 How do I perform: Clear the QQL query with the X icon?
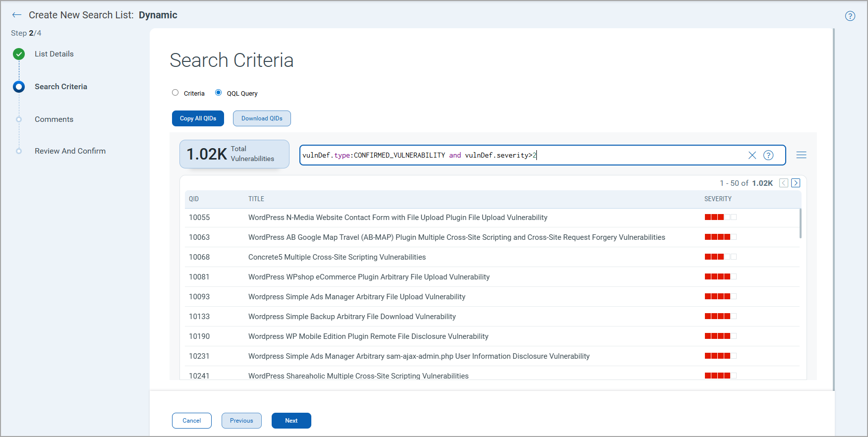(752, 155)
